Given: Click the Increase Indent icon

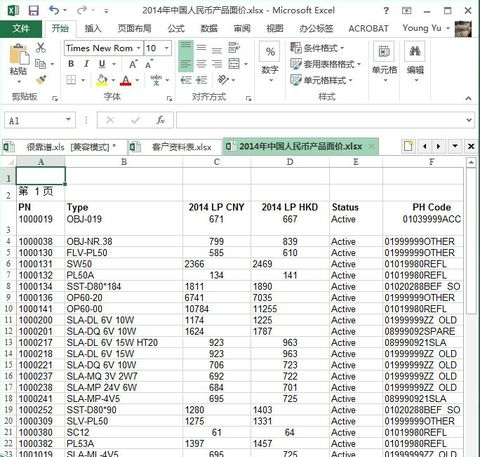Looking at the screenshot, I should pyautogui.click(x=201, y=80).
